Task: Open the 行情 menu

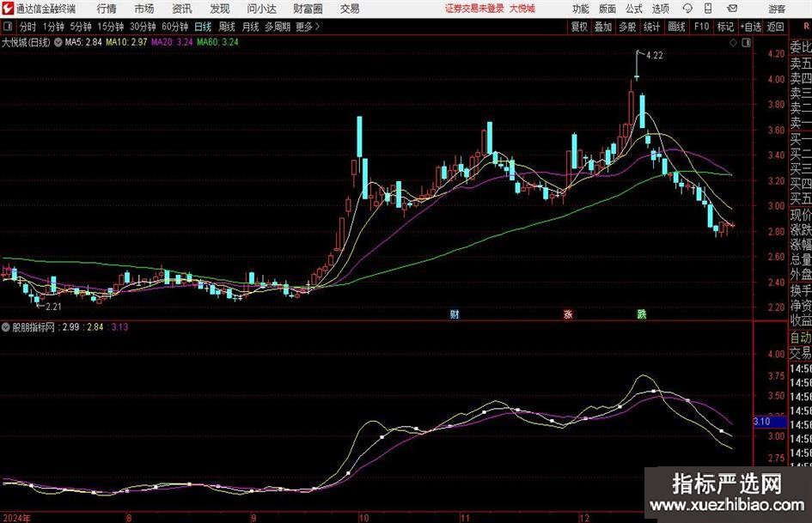Action: [x=107, y=9]
